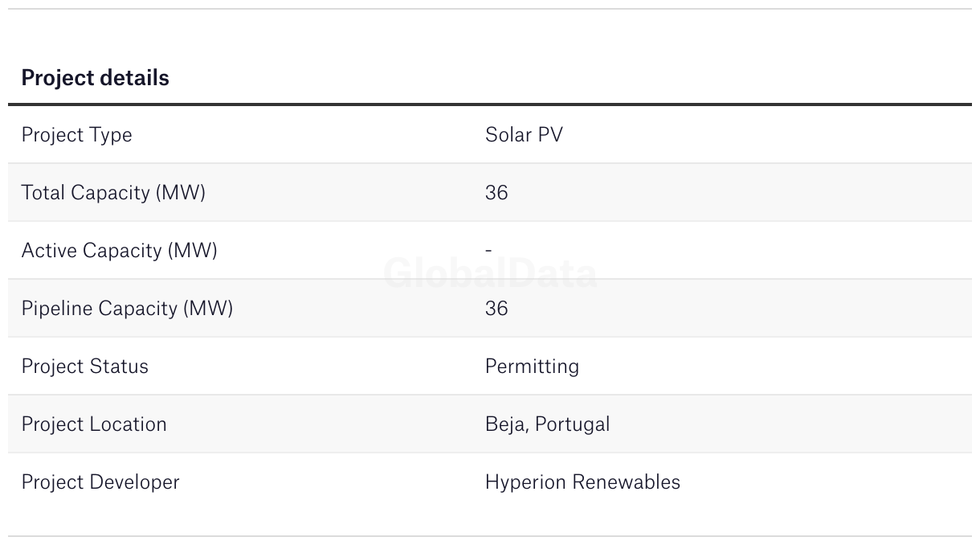Click the Total Capacity (MW) label

click(x=113, y=193)
